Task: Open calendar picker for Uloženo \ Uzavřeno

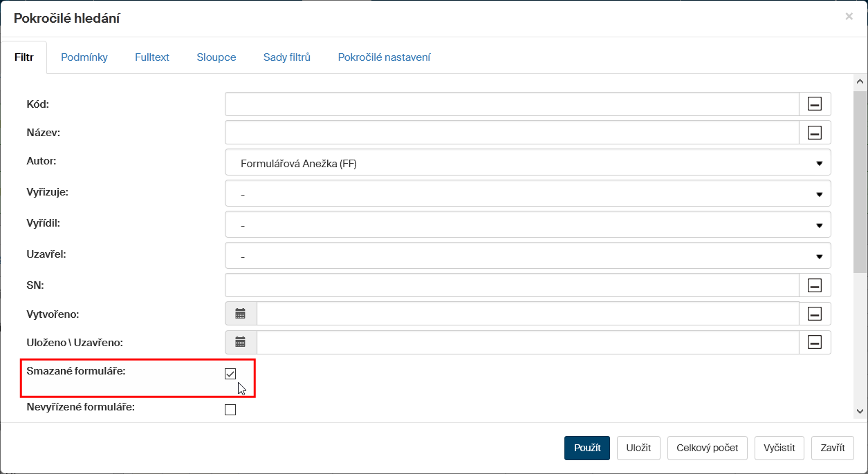Action: [241, 342]
